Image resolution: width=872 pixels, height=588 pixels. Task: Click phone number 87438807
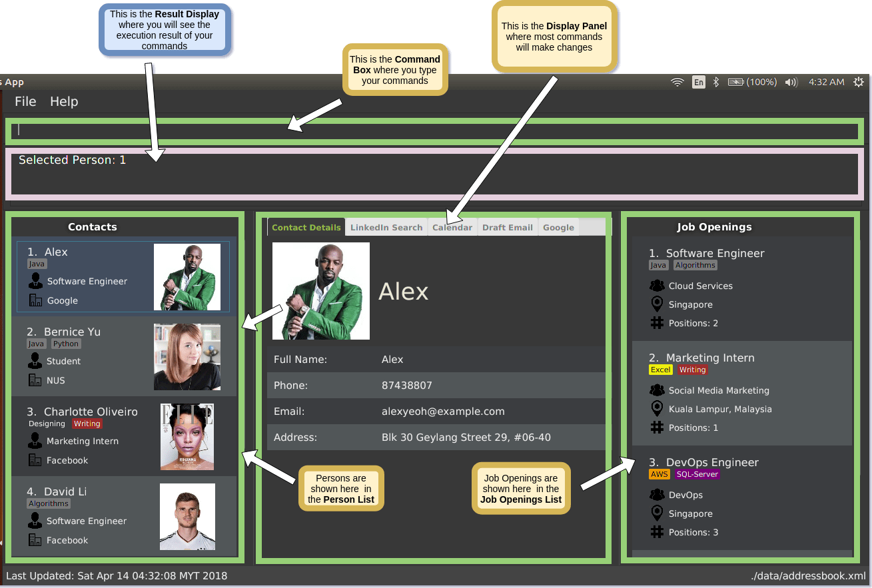[x=407, y=385]
